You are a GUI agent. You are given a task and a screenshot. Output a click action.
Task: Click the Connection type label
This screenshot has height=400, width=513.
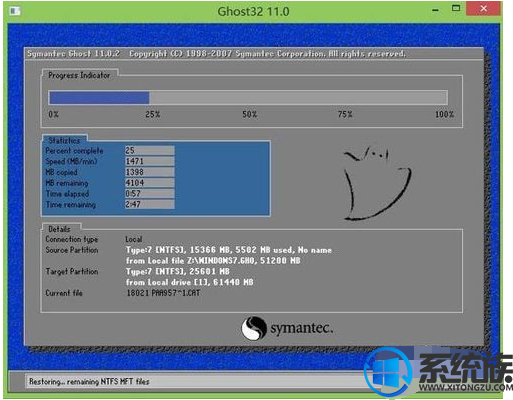(72, 239)
